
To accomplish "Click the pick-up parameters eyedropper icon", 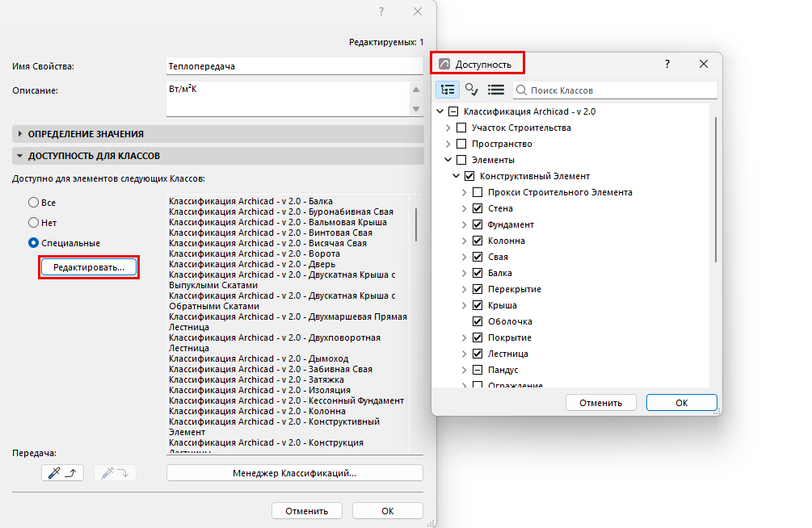I will coord(63,472).
